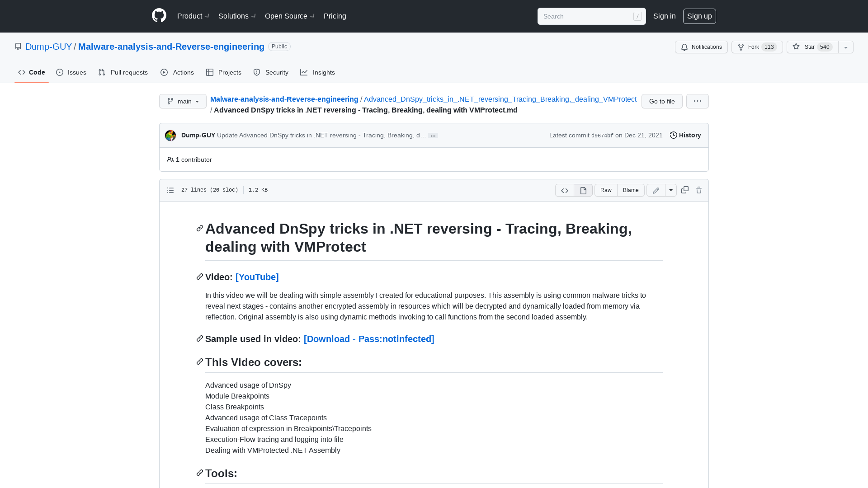
Task: Click the Public visibility badge
Action: (x=279, y=47)
